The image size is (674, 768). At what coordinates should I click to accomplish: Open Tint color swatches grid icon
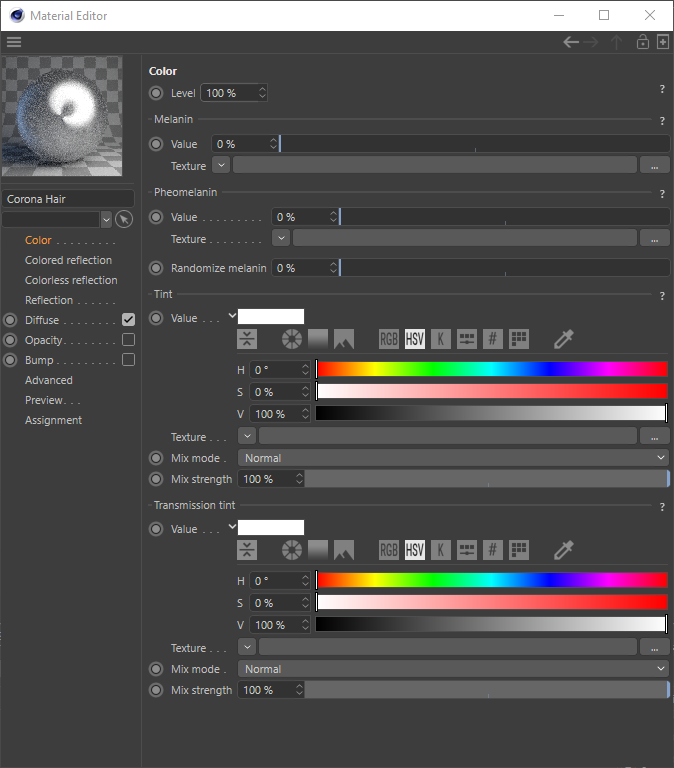[x=519, y=339]
